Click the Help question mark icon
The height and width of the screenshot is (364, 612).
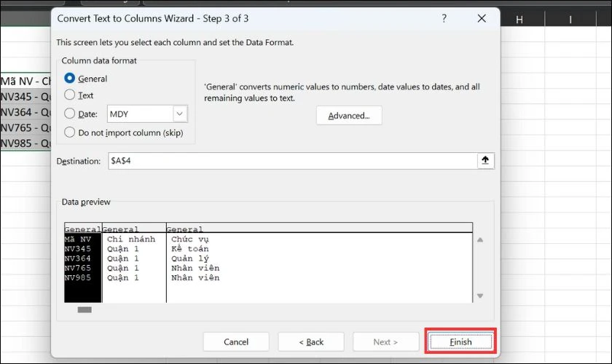tap(444, 18)
